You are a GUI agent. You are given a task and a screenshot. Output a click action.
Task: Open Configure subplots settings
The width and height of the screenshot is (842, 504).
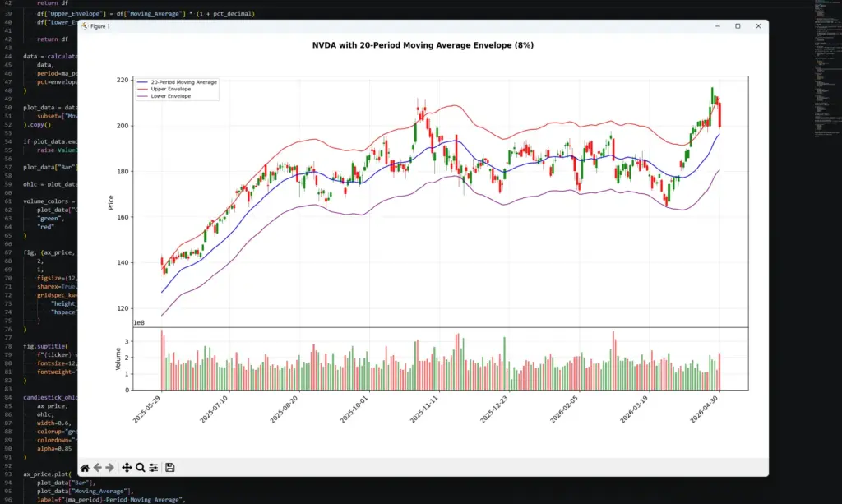click(x=154, y=468)
